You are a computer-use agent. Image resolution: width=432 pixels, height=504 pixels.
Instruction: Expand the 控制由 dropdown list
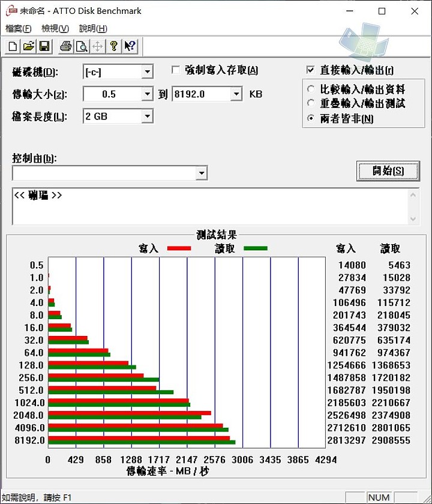coord(202,173)
